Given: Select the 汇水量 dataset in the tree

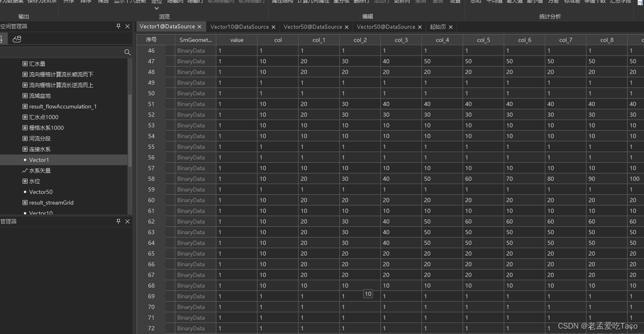Looking at the screenshot, I should [37, 64].
